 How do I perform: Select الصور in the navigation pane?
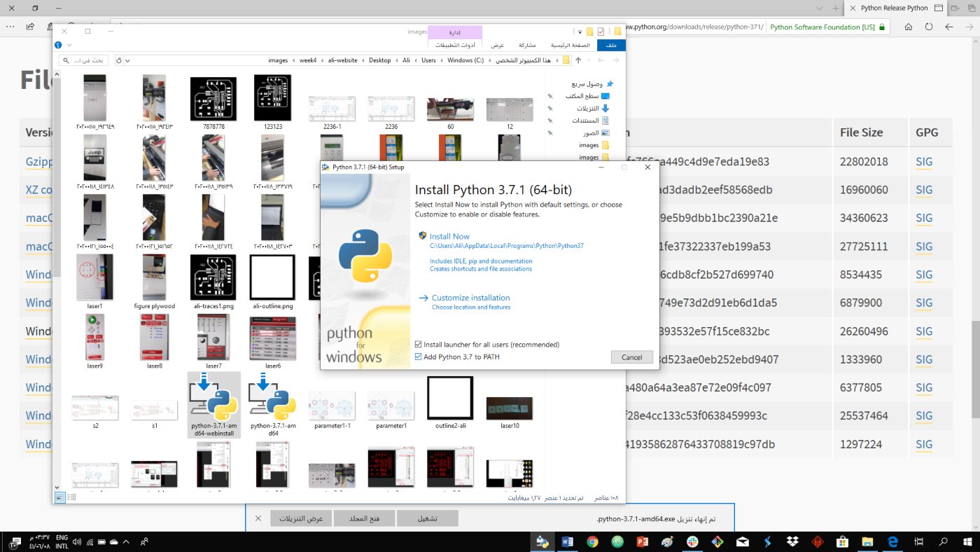coord(596,132)
